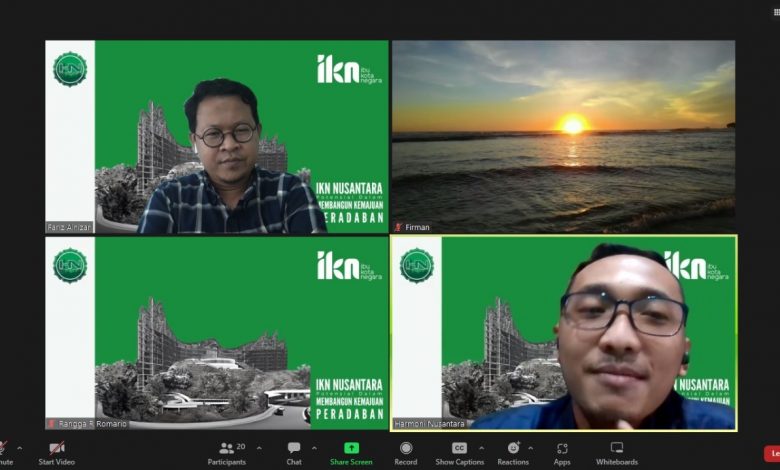Click the red Leave button
The height and width of the screenshot is (470, 780).
coord(772,454)
